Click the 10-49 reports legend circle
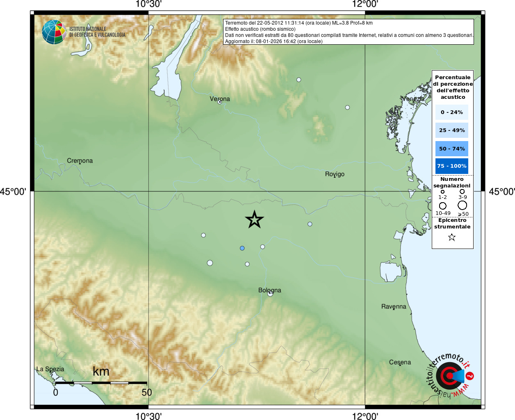This screenshot has width=515, height=420. (443, 206)
